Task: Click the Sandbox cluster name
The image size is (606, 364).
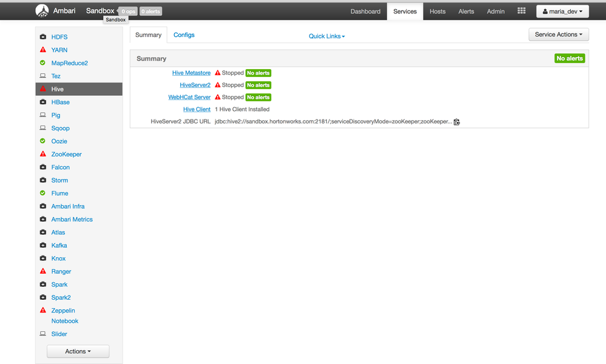Action: (100, 11)
